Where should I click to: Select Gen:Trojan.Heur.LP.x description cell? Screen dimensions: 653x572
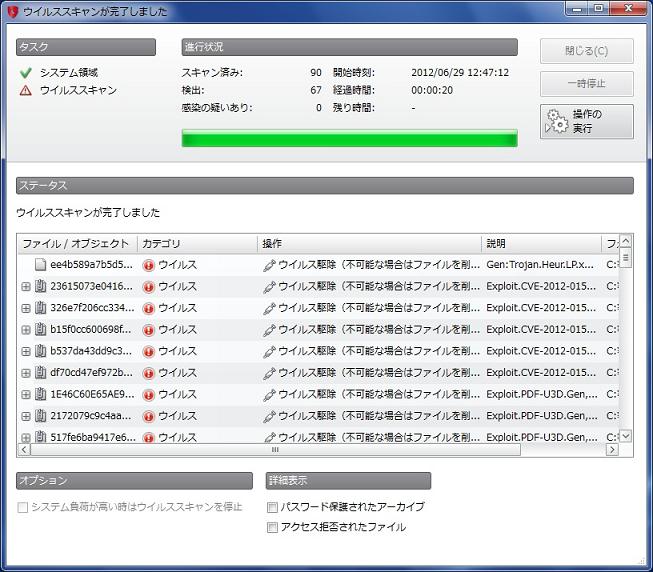click(x=540, y=265)
